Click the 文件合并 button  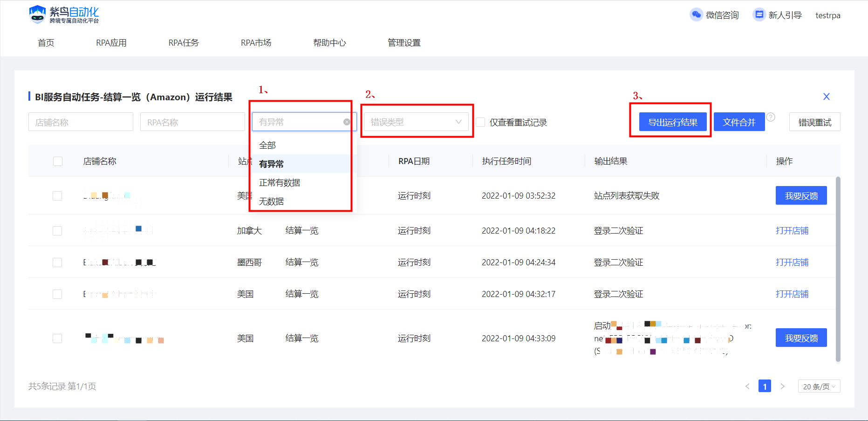pyautogui.click(x=739, y=122)
